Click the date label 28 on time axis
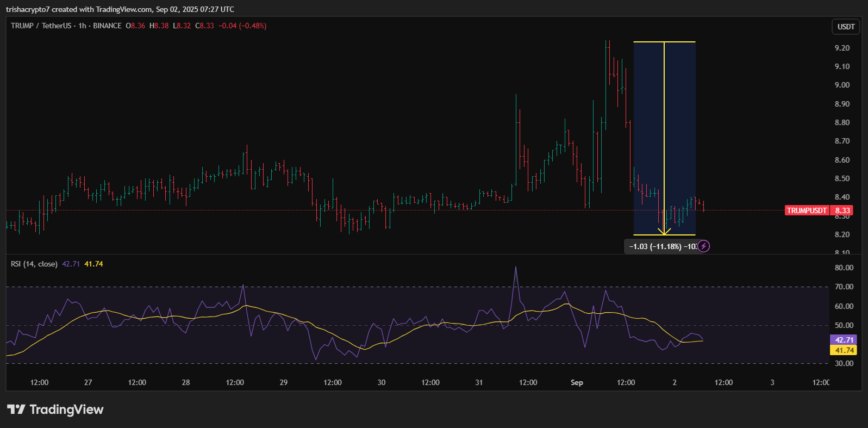 pyautogui.click(x=186, y=382)
